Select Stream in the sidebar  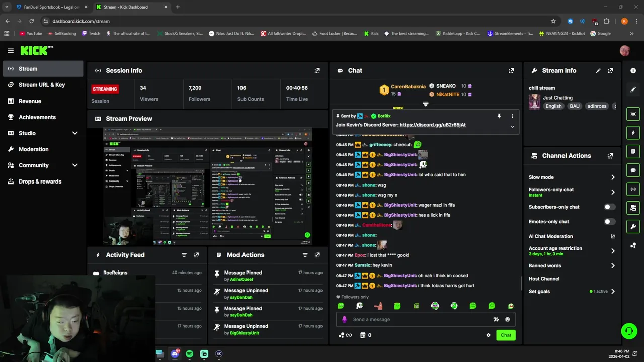[x=43, y=69]
